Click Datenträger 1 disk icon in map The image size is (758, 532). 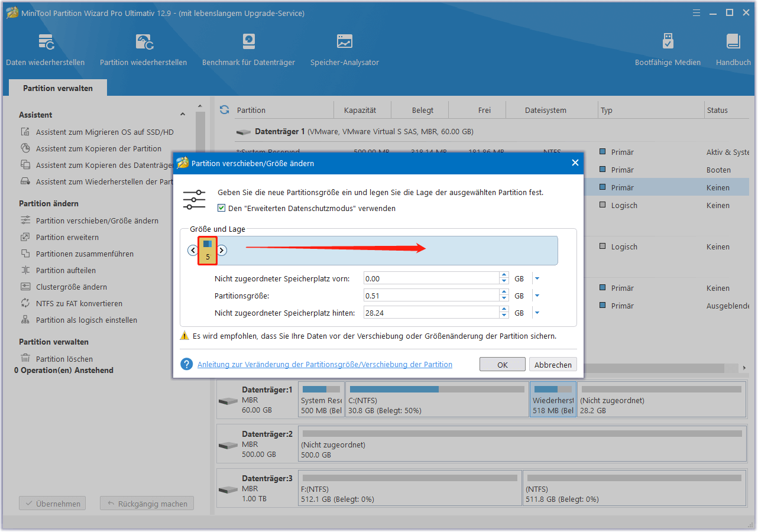(228, 401)
